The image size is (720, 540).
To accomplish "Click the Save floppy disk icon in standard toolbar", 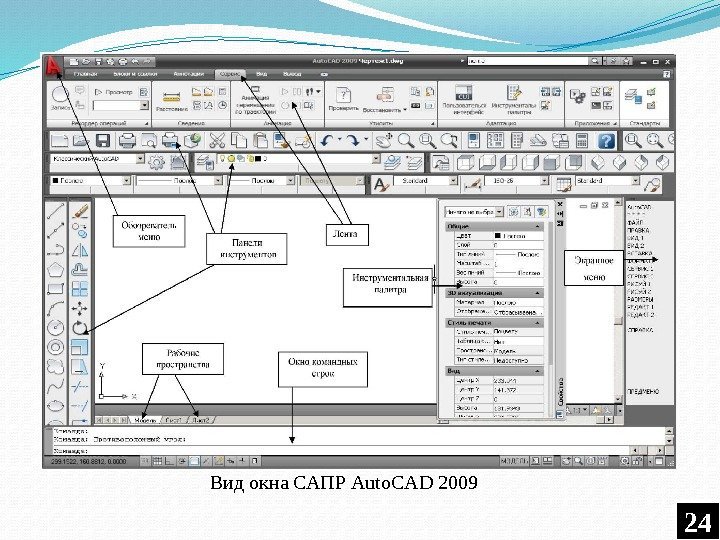I will pyautogui.click(x=103, y=141).
